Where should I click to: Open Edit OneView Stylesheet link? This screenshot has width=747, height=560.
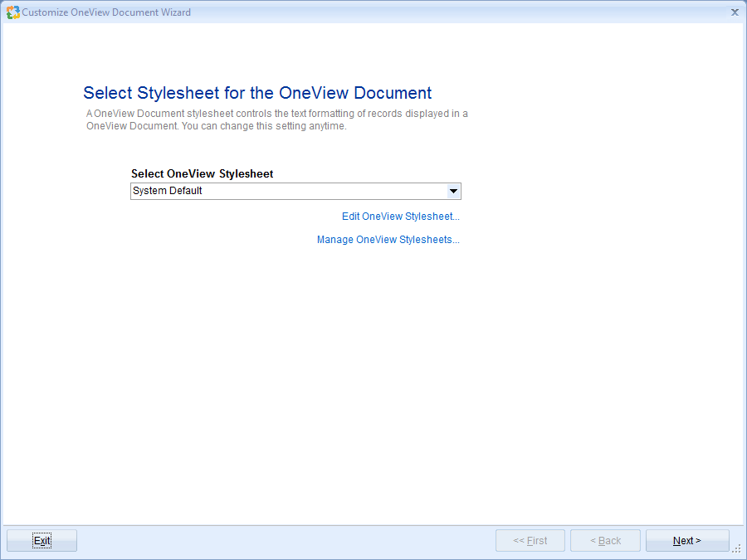click(x=401, y=217)
